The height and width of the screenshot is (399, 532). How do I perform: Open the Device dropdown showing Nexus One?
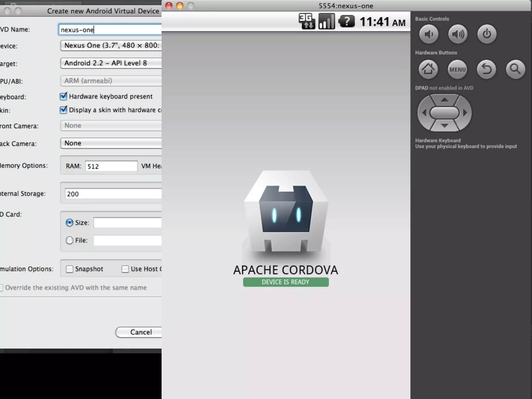111,45
